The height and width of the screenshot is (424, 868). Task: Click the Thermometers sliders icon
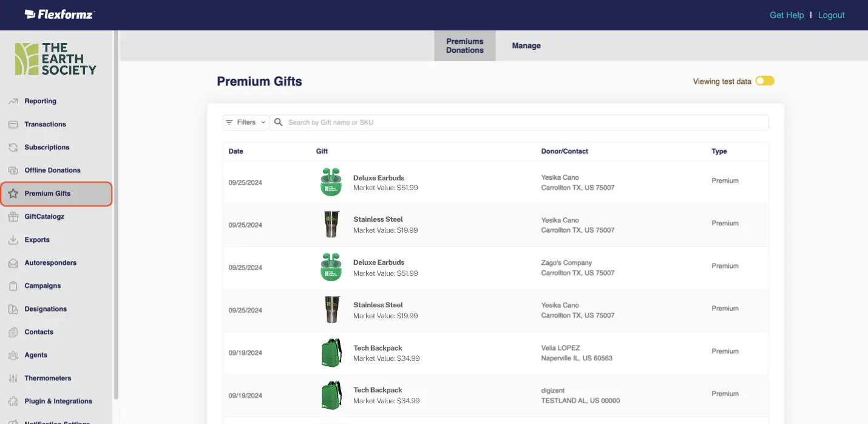pos(13,378)
